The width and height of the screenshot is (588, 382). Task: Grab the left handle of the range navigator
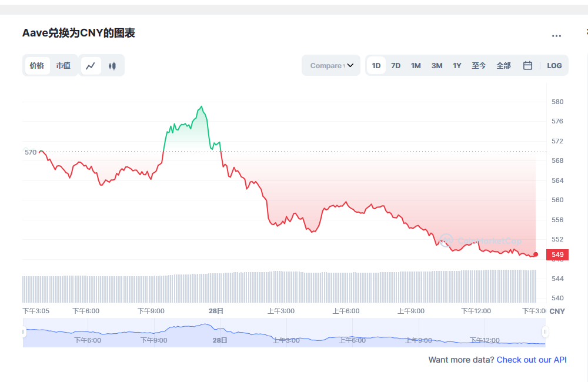coord(24,332)
